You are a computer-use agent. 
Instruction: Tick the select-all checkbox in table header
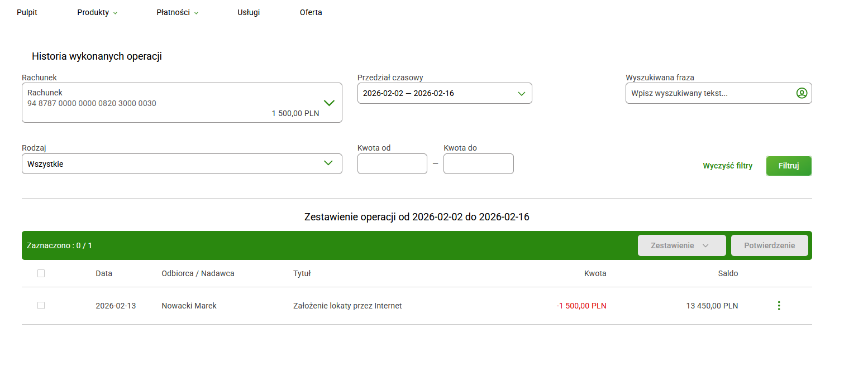[41, 273]
